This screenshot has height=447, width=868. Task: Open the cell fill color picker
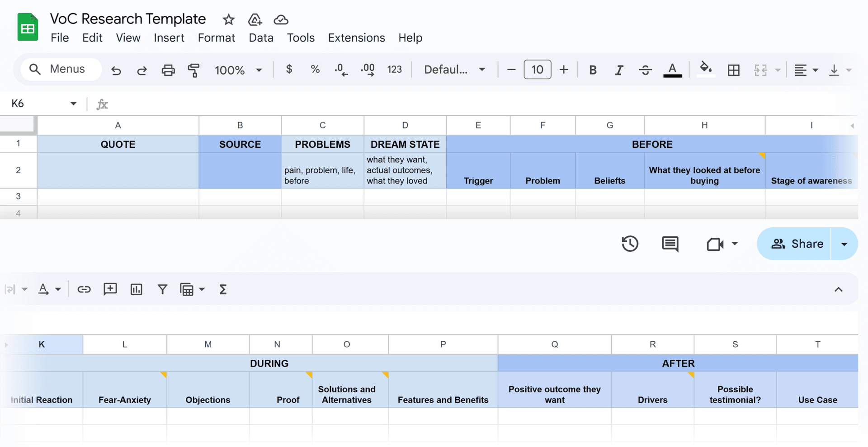point(705,69)
